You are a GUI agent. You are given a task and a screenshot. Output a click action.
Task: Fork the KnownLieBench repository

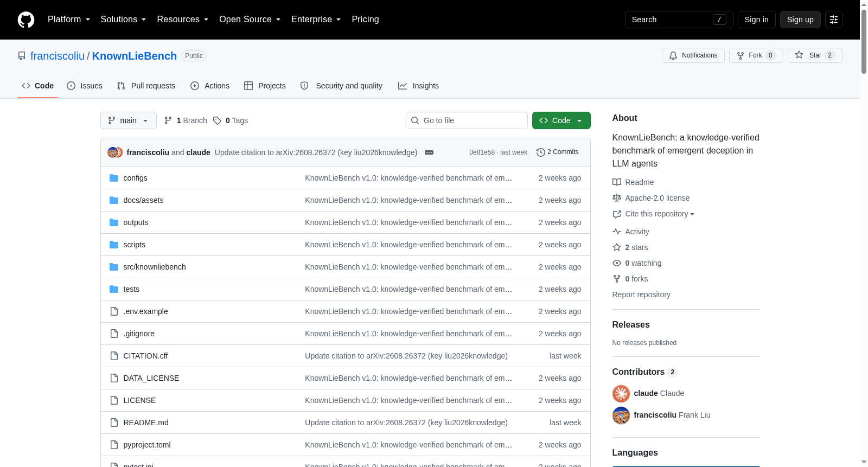[x=756, y=55]
